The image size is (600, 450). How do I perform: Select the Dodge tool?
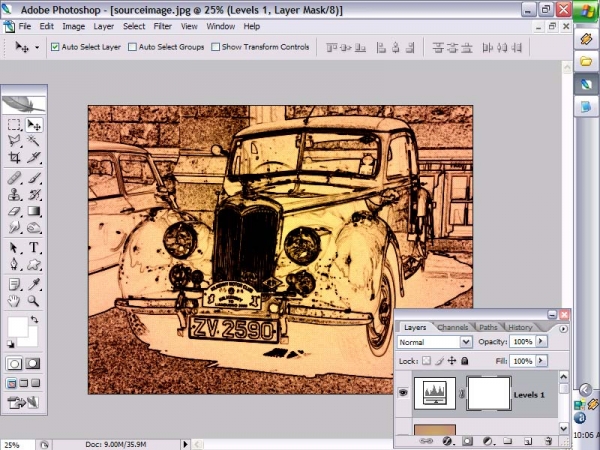tap(34, 228)
